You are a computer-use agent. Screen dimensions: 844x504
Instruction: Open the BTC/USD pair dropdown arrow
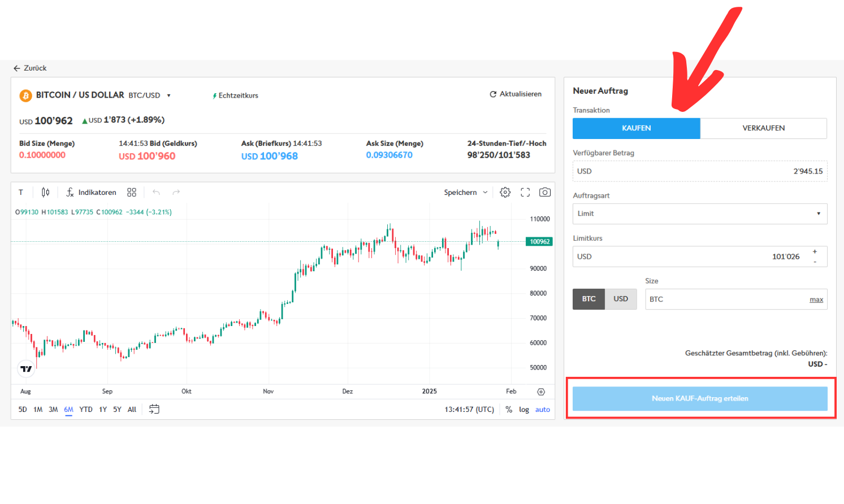pos(168,95)
